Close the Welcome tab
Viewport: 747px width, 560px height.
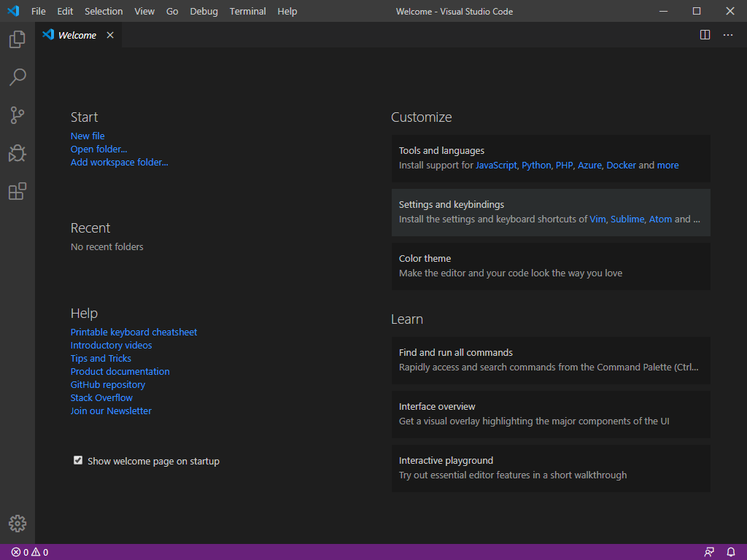point(110,35)
